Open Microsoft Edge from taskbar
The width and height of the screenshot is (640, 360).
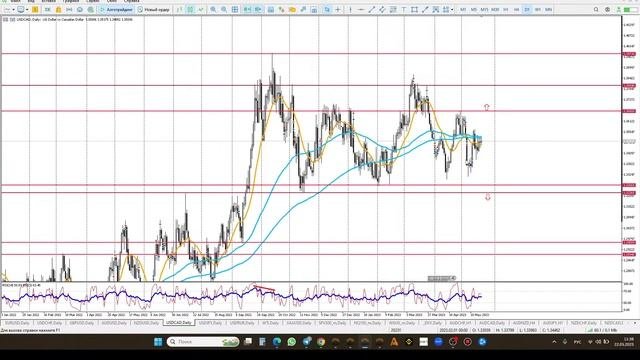click(x=277, y=342)
